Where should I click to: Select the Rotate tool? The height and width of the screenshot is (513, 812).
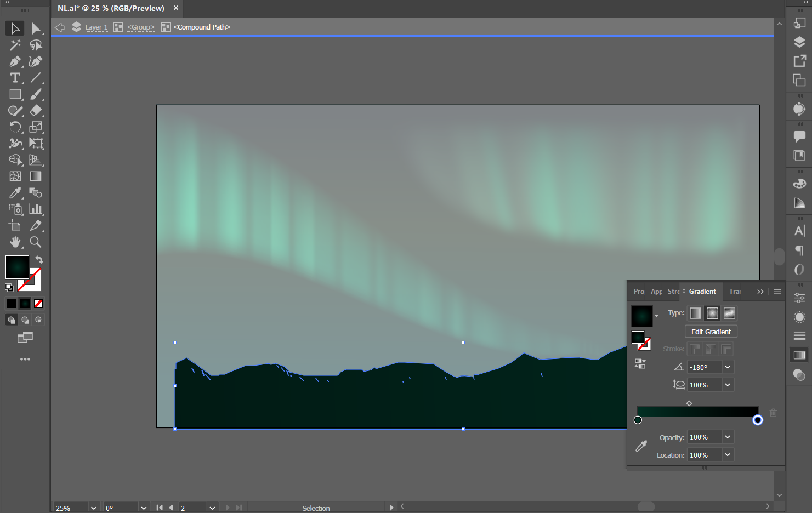coord(15,127)
